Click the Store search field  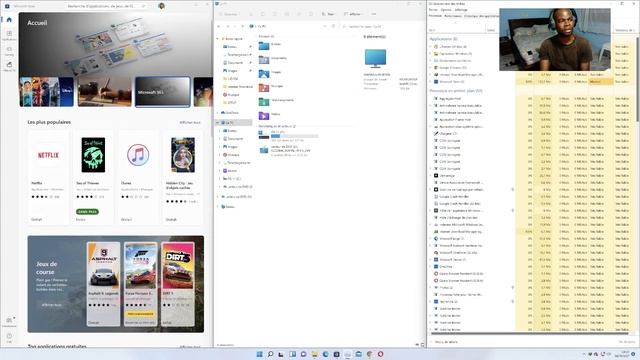106,6
